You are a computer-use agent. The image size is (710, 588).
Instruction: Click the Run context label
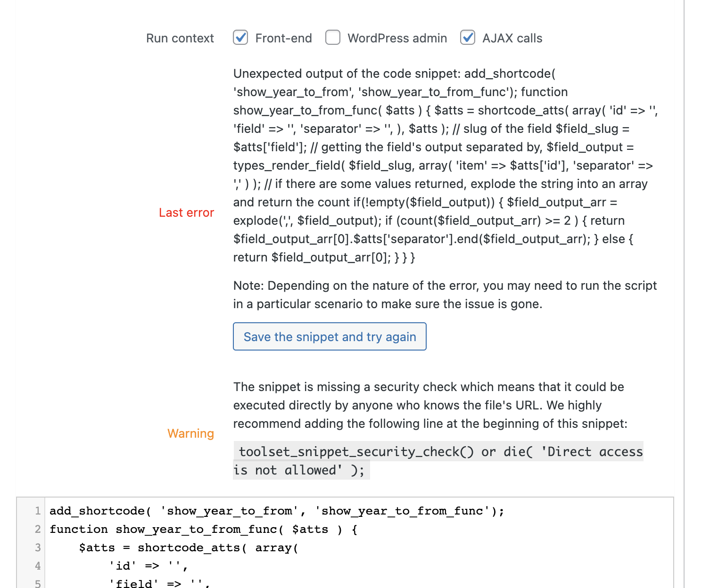pyautogui.click(x=180, y=38)
